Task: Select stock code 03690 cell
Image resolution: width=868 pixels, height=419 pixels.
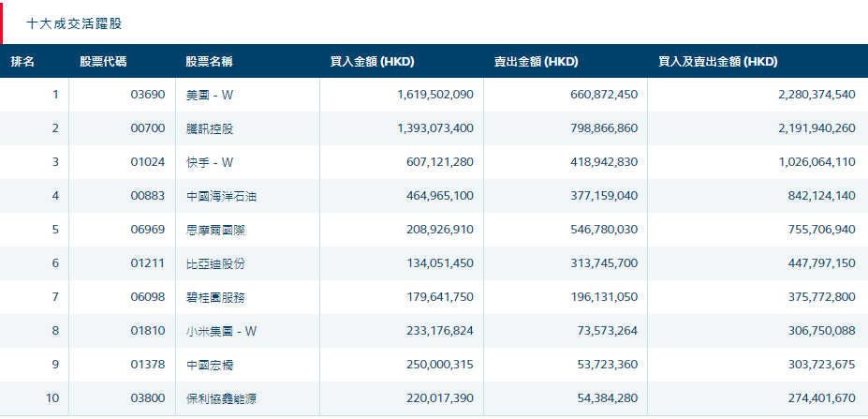Action: pos(148,95)
